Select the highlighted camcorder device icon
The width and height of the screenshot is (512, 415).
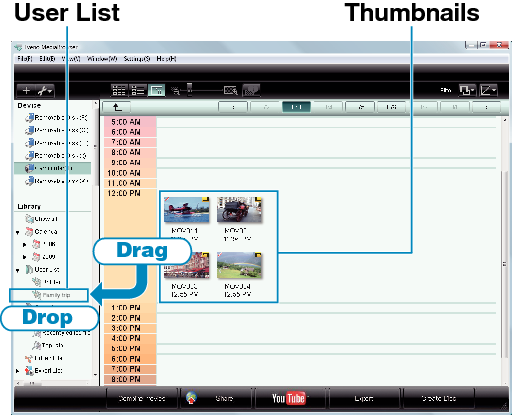(30, 168)
